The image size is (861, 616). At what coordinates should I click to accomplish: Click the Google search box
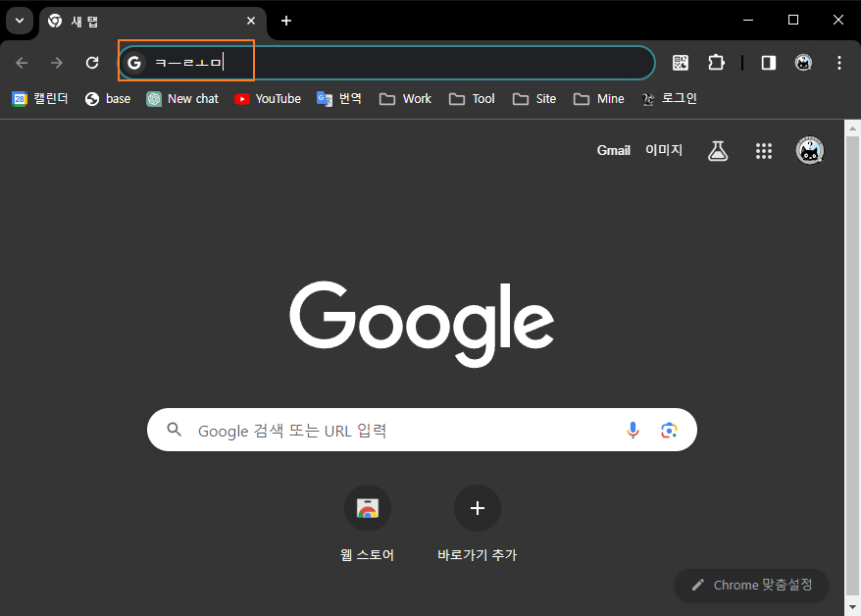click(x=422, y=430)
